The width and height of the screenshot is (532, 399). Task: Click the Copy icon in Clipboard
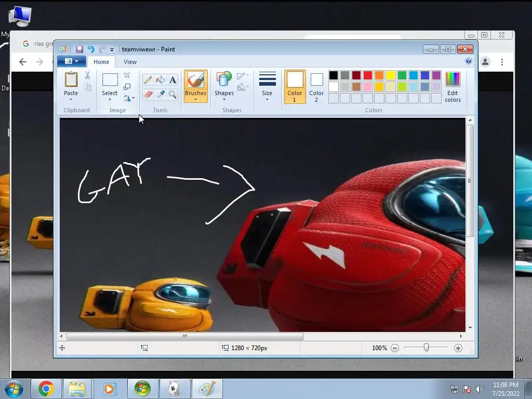pos(87,87)
